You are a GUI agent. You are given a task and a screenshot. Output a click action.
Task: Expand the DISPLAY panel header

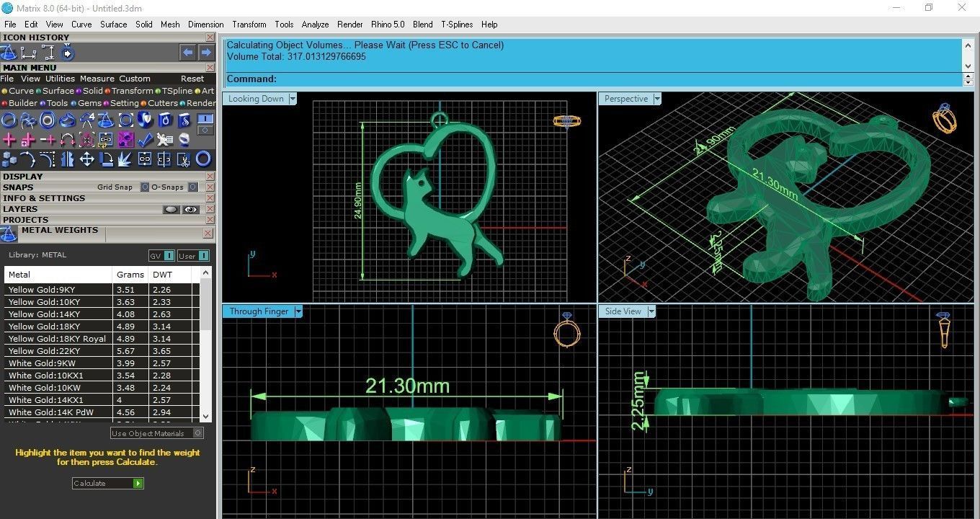[107, 177]
